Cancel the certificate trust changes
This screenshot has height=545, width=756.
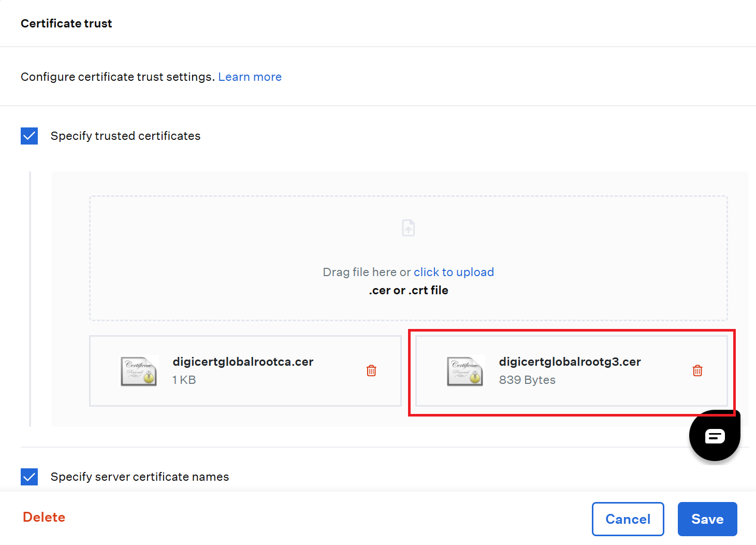click(628, 519)
